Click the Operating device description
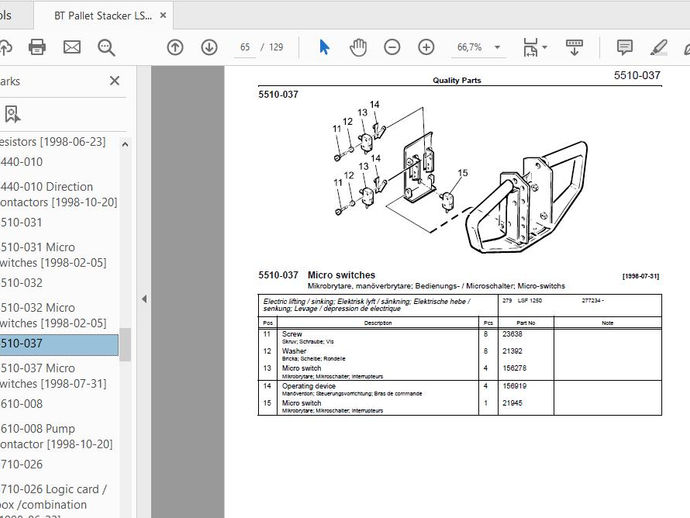This screenshot has height=518, width=690. click(309, 386)
